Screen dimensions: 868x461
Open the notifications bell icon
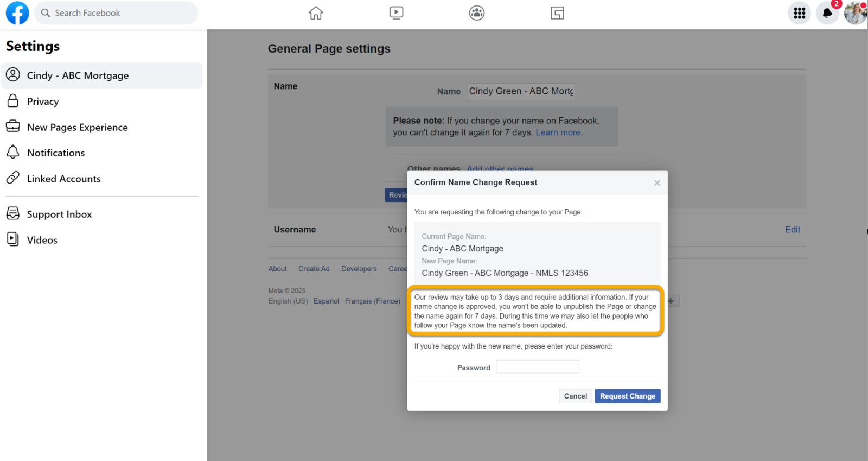tap(827, 13)
